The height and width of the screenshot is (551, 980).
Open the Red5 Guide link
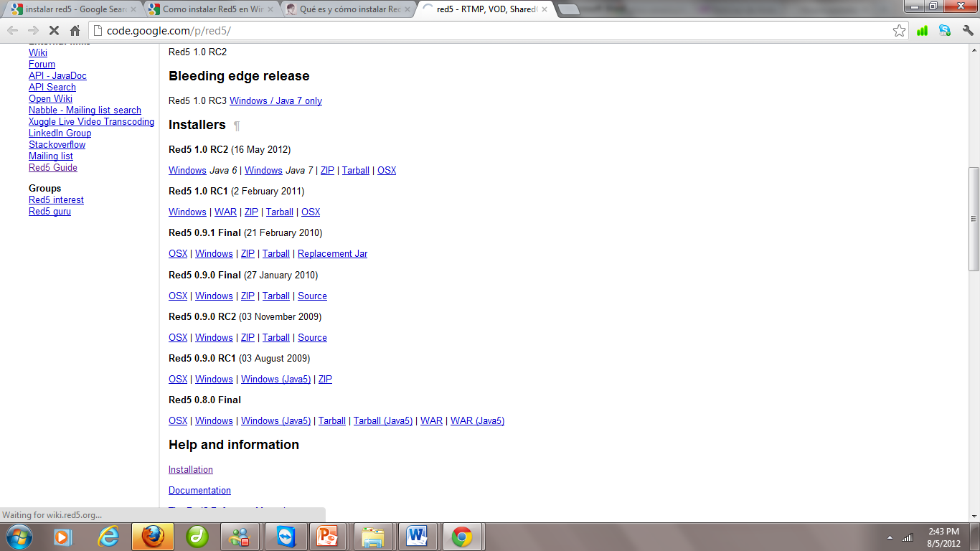click(x=53, y=167)
